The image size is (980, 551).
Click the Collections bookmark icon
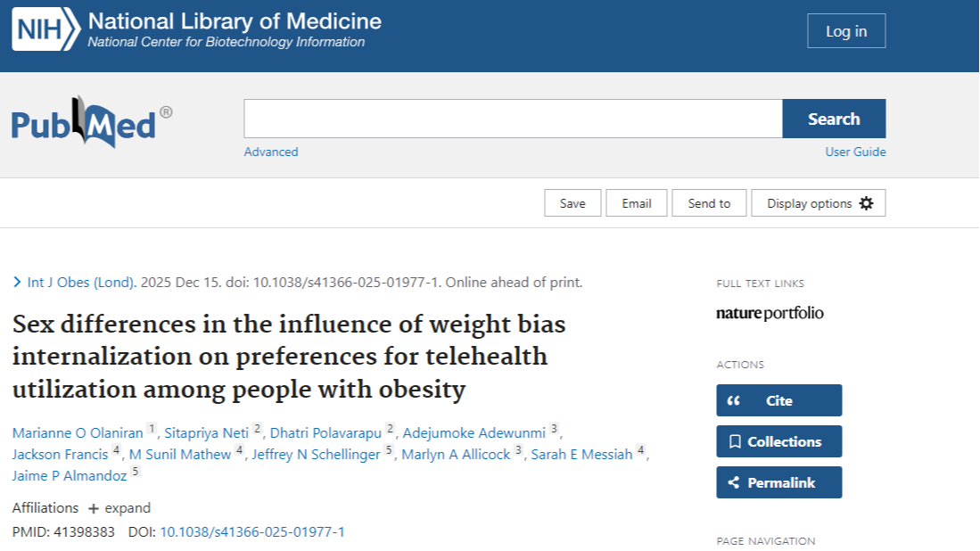(735, 441)
